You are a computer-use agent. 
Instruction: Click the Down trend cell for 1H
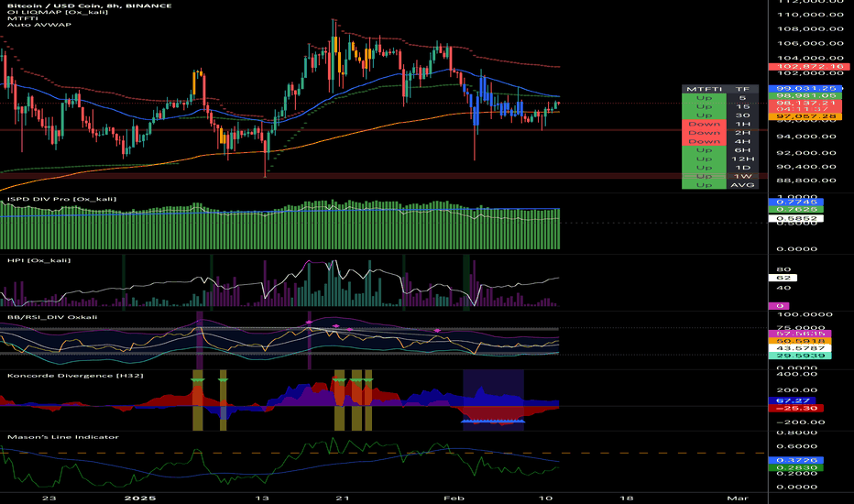point(704,124)
